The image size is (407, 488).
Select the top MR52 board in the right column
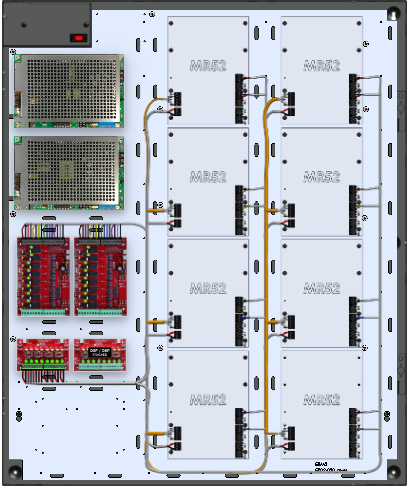click(322, 70)
